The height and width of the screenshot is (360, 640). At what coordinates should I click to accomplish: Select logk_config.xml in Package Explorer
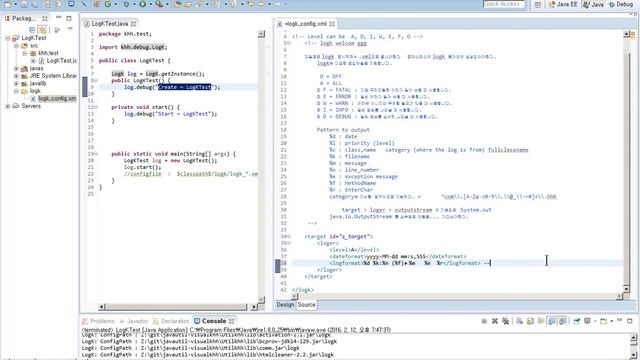pos(53,99)
